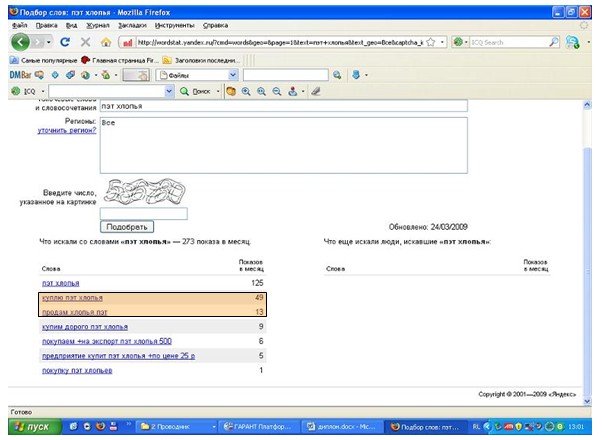Open Файл menu

pyautogui.click(x=20, y=25)
